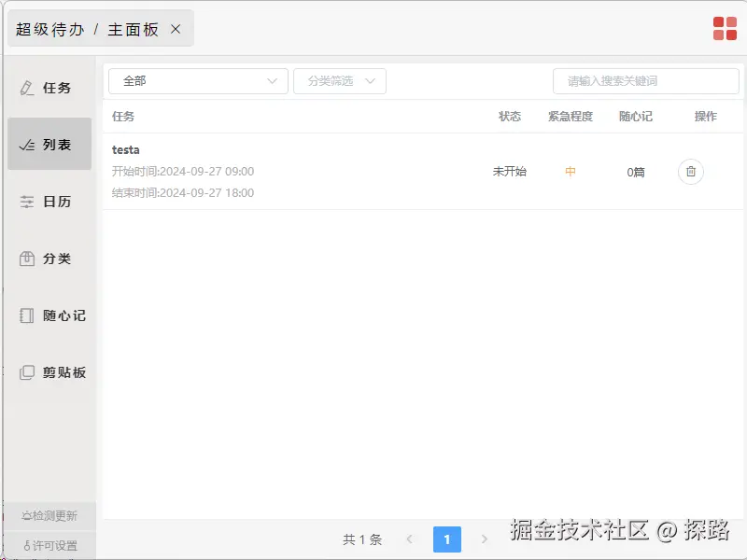
Task: Close the 超级待办 / 主面板 tab
Action: (x=176, y=29)
